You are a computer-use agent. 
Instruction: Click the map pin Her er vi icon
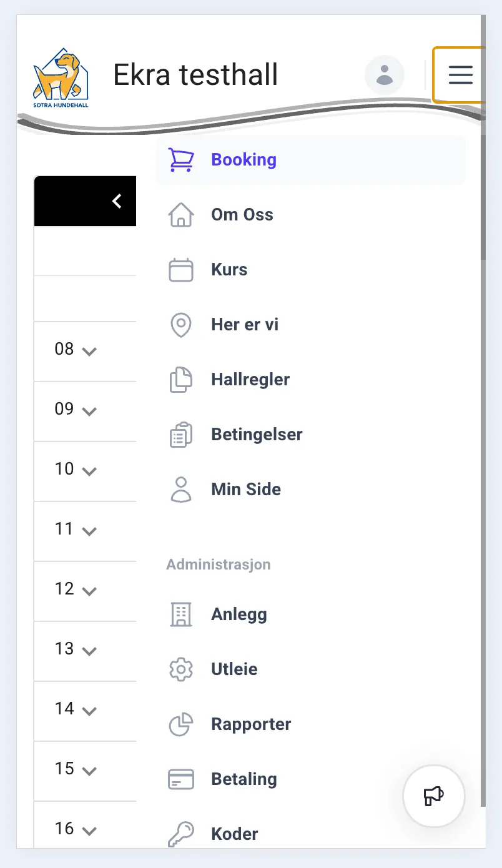coord(181,325)
